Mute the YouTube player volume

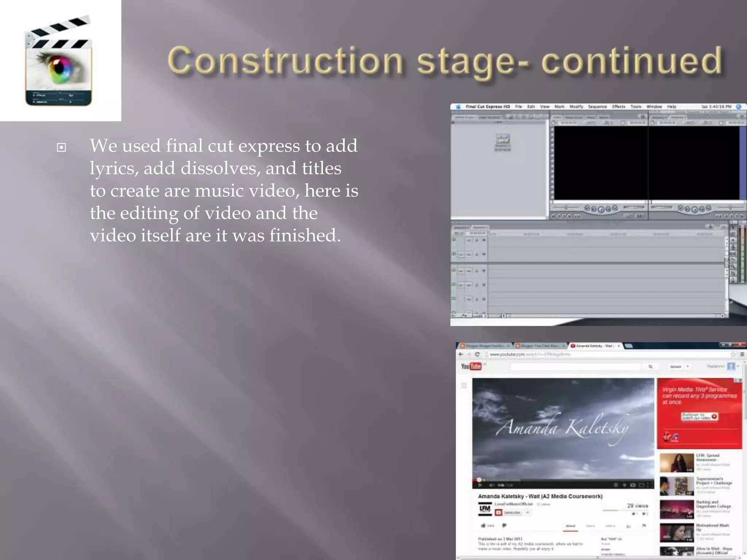[491, 485]
